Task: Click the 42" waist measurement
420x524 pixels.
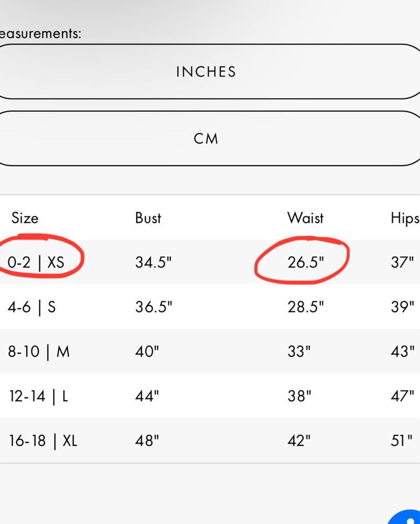Action: (299, 441)
